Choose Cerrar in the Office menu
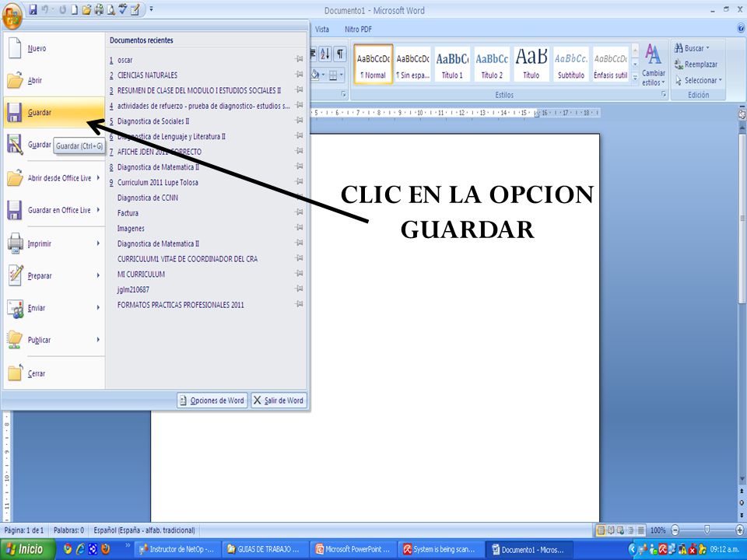This screenshot has height=560, width=747. click(54, 373)
